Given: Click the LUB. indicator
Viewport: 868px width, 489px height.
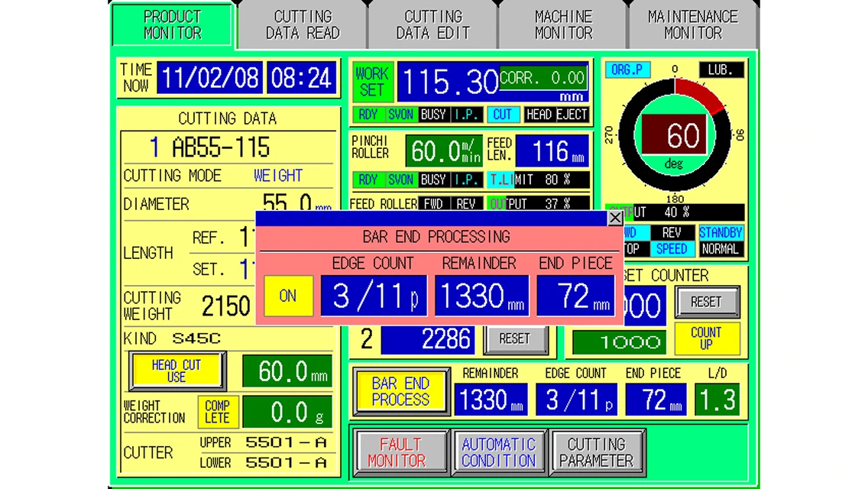Looking at the screenshot, I should tap(721, 70).
